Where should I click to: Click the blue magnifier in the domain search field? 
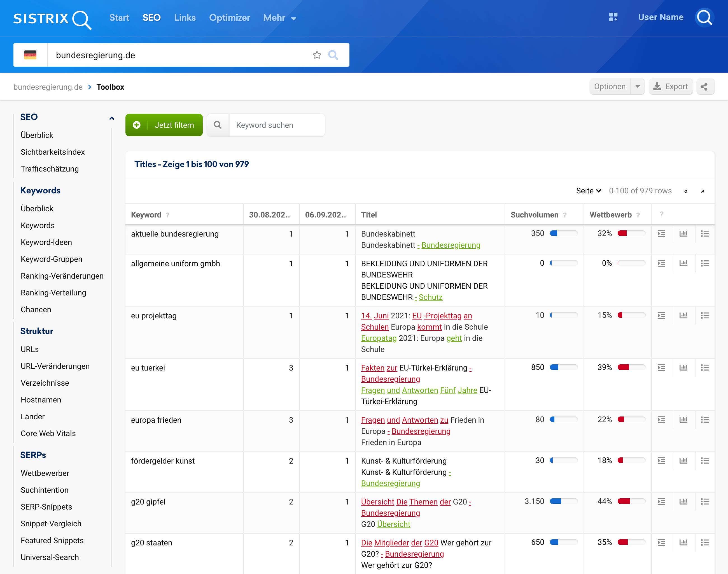[333, 55]
